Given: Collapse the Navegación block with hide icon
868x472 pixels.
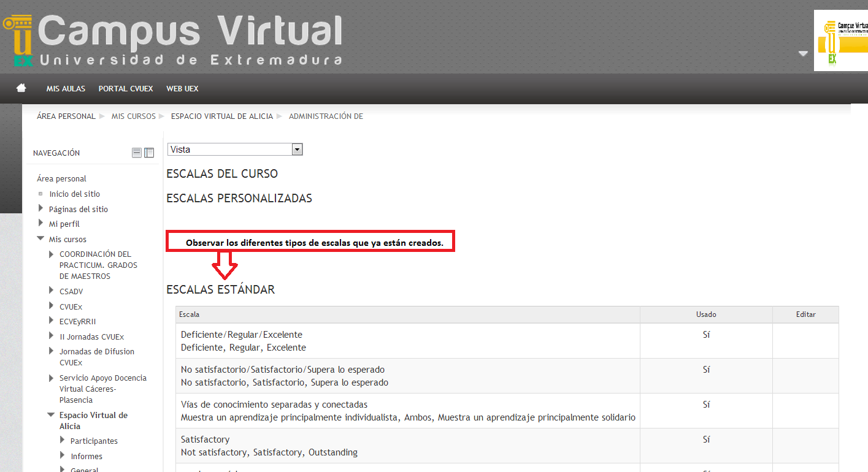Looking at the screenshot, I should click(137, 153).
